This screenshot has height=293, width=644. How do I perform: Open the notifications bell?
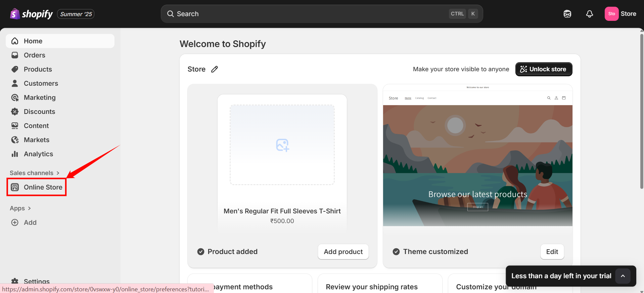pos(590,14)
